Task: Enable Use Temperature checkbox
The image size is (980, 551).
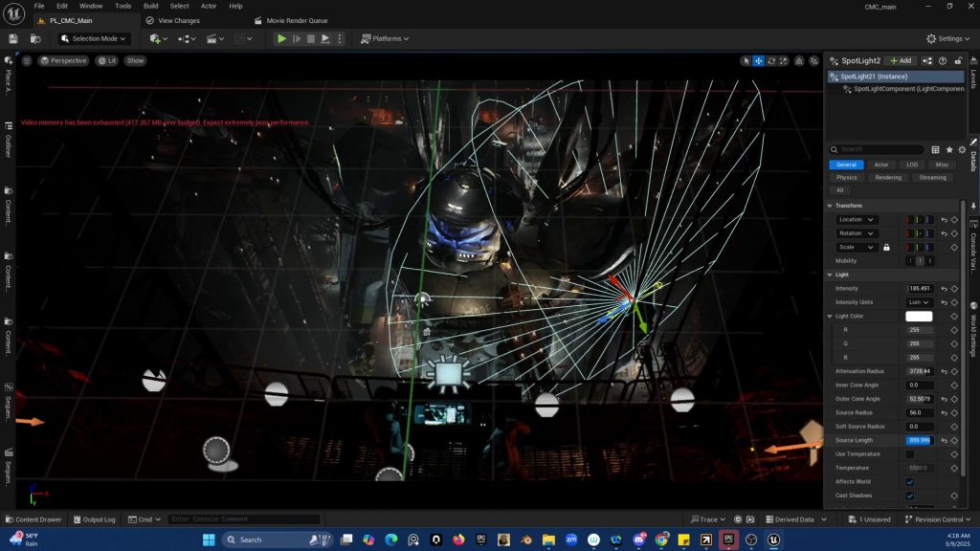Action: 910,454
